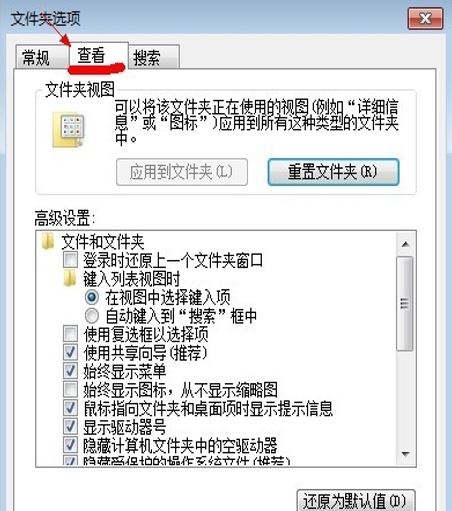
Task: Choose 自动键入到"搜索"框中 radio option
Action: click(x=92, y=315)
